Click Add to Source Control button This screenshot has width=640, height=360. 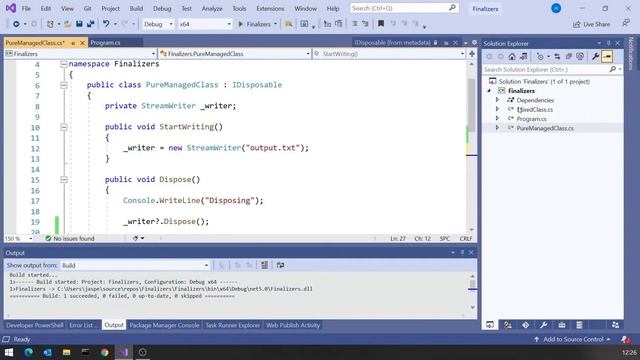click(x=572, y=339)
